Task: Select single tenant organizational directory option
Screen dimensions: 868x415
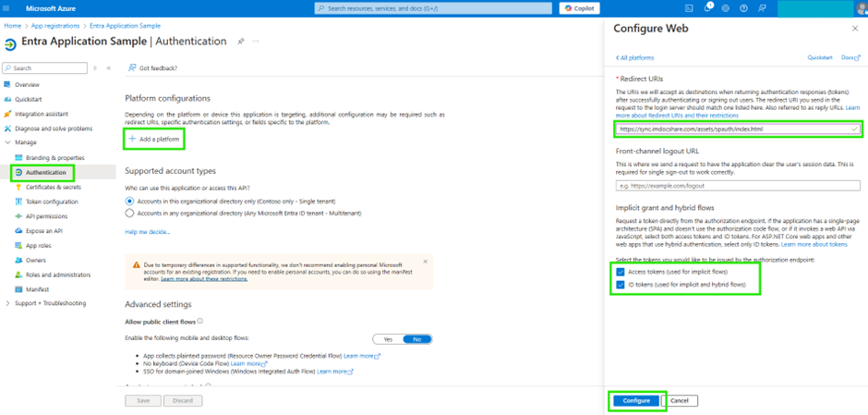Action: (129, 201)
